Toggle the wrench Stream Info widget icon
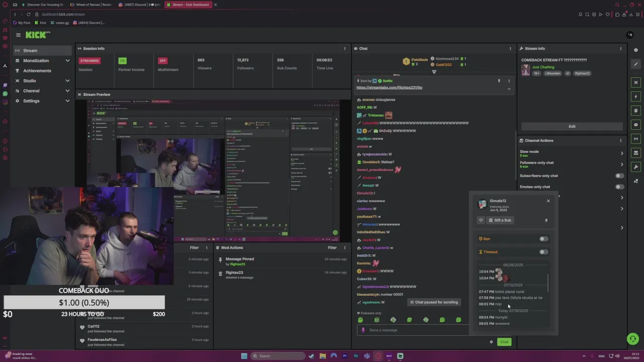This screenshot has height=362, width=644. click(x=636, y=167)
